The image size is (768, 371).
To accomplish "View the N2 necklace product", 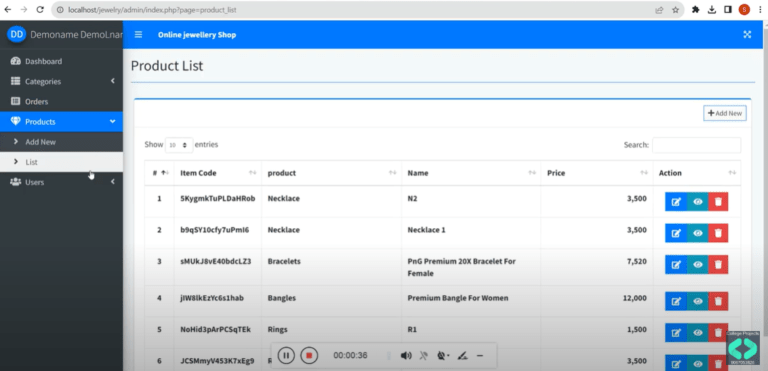I will (x=698, y=202).
